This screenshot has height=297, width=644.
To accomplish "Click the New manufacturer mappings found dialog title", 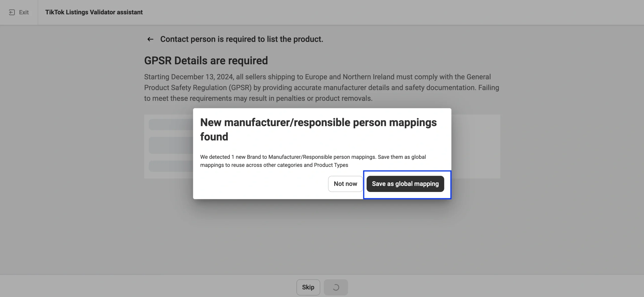I will (x=318, y=122).
